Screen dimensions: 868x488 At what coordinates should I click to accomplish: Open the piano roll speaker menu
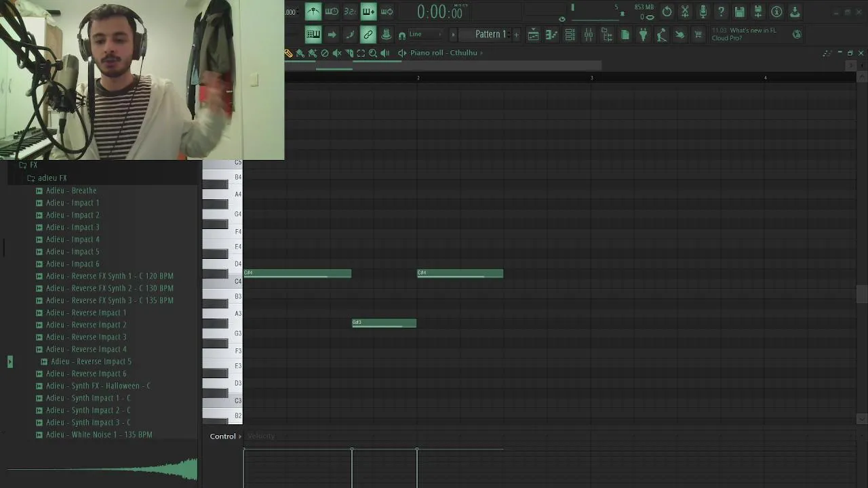[402, 53]
